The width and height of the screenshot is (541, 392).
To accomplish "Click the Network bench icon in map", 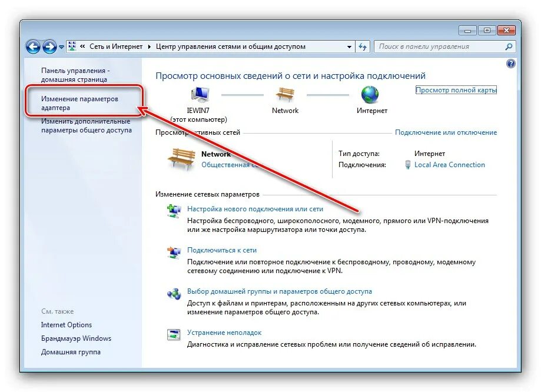I will point(285,95).
